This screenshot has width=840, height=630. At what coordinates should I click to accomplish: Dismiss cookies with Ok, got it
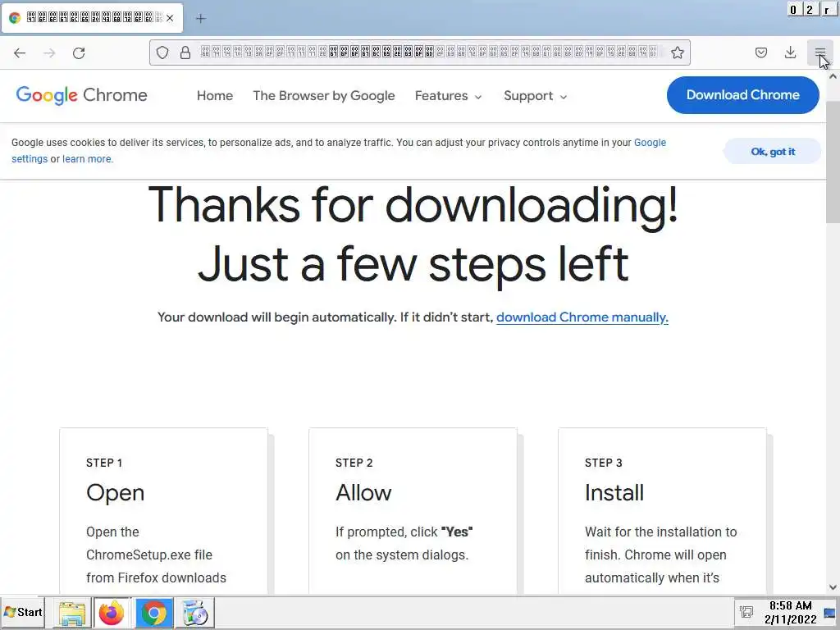[x=773, y=152]
